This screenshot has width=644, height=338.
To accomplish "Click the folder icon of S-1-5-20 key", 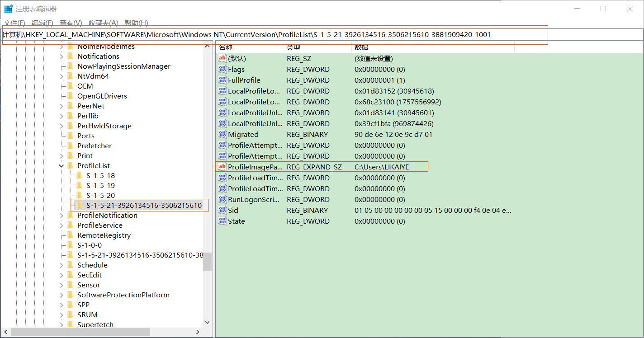I will (x=79, y=195).
